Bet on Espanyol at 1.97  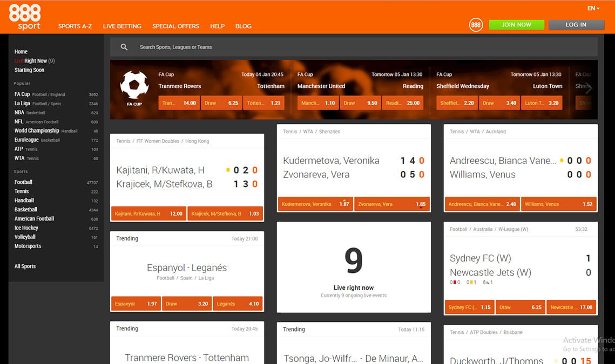136,304
